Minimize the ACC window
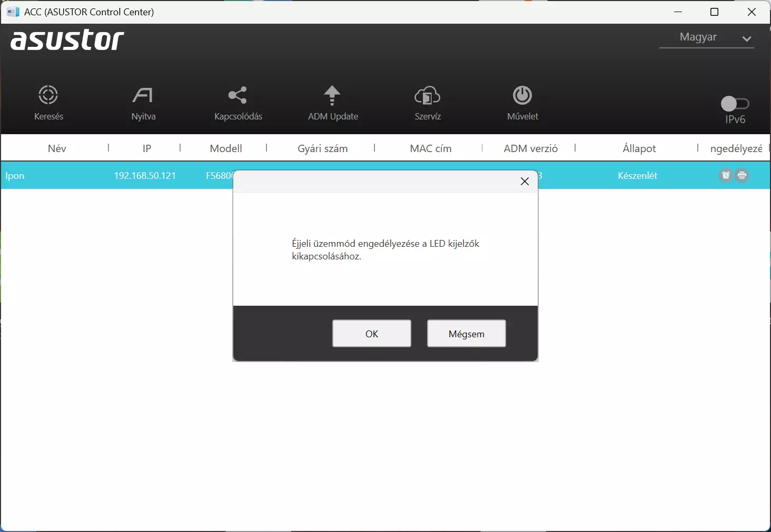The image size is (771, 532). click(678, 12)
